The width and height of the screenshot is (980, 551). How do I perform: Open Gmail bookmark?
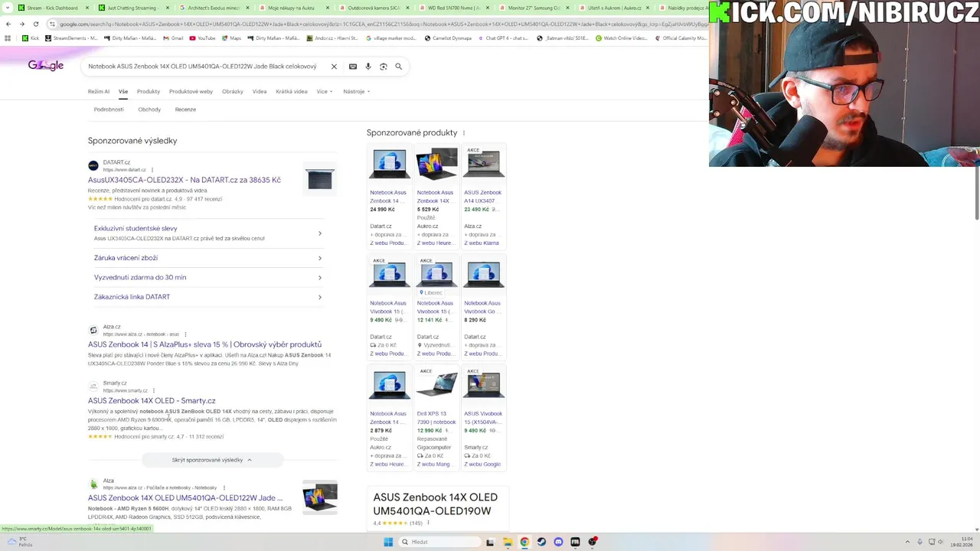[x=173, y=37]
